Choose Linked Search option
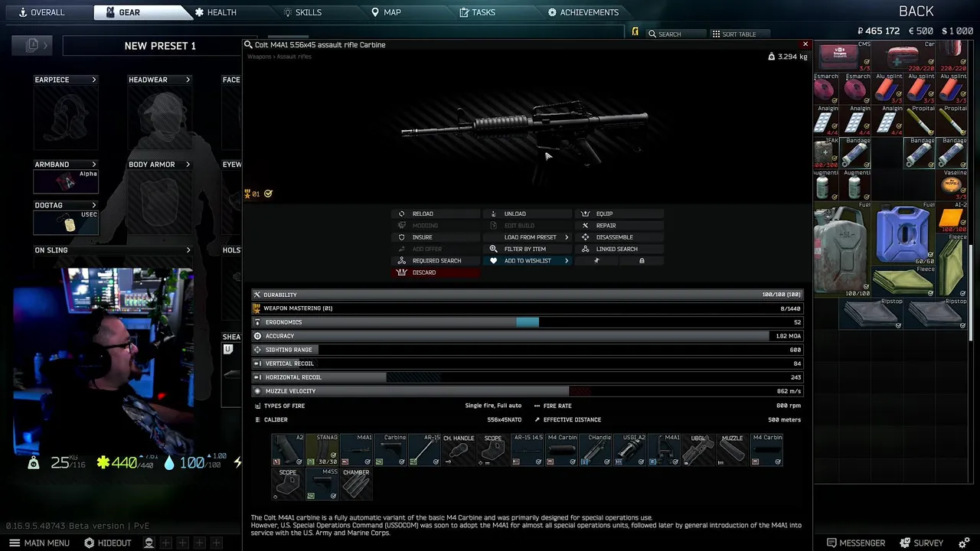Screen dimensions: 980x551 tap(619, 249)
